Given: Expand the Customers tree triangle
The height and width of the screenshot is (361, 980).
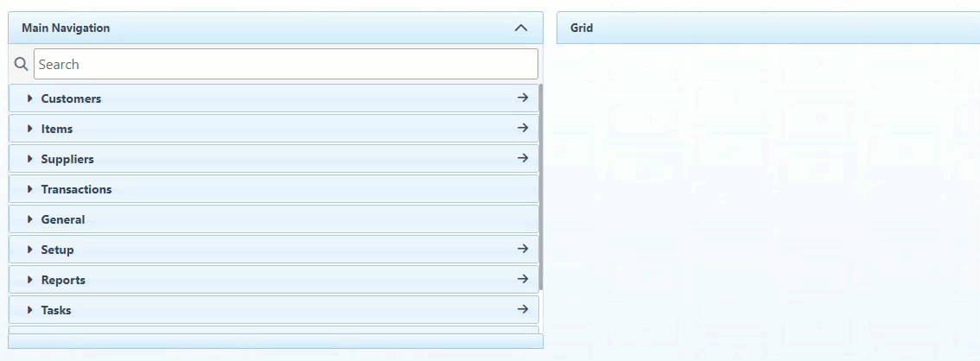Looking at the screenshot, I should pyautogui.click(x=30, y=98).
